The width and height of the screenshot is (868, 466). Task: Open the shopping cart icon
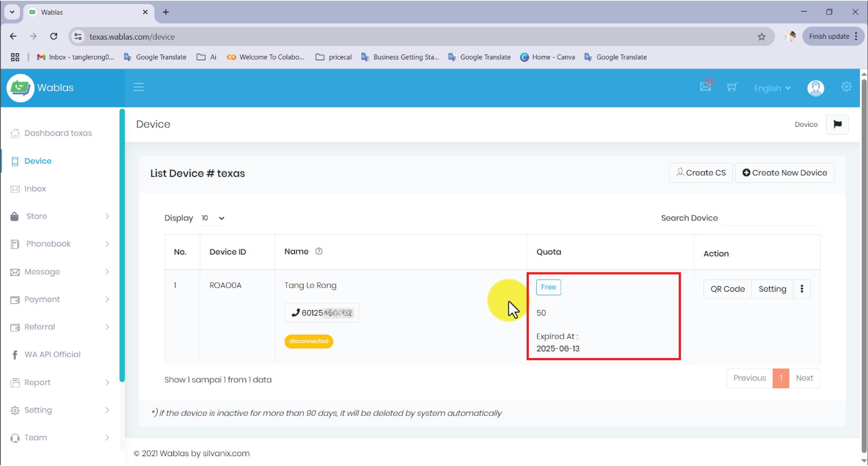click(x=732, y=87)
